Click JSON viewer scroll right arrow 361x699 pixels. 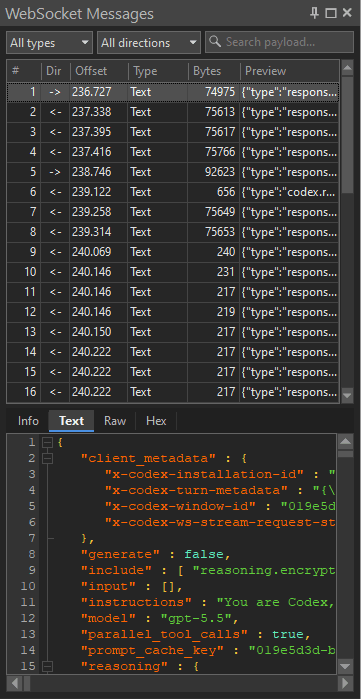pyautogui.click(x=346, y=683)
